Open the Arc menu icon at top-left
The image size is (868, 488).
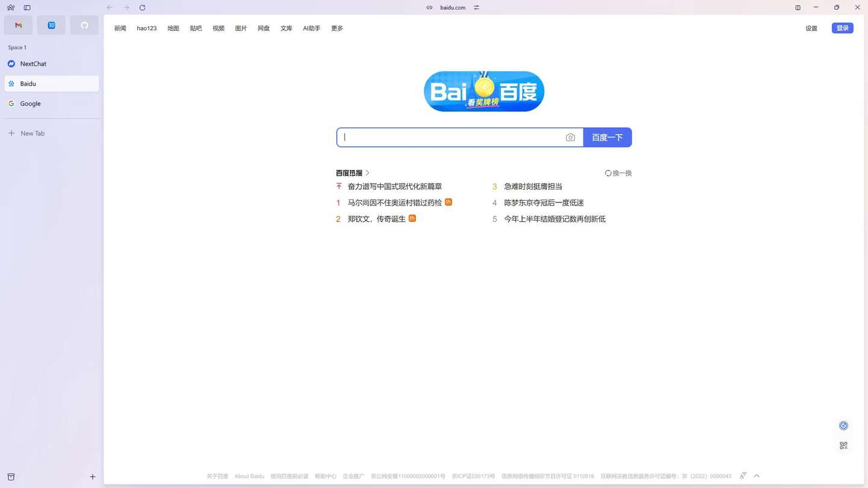(11, 8)
